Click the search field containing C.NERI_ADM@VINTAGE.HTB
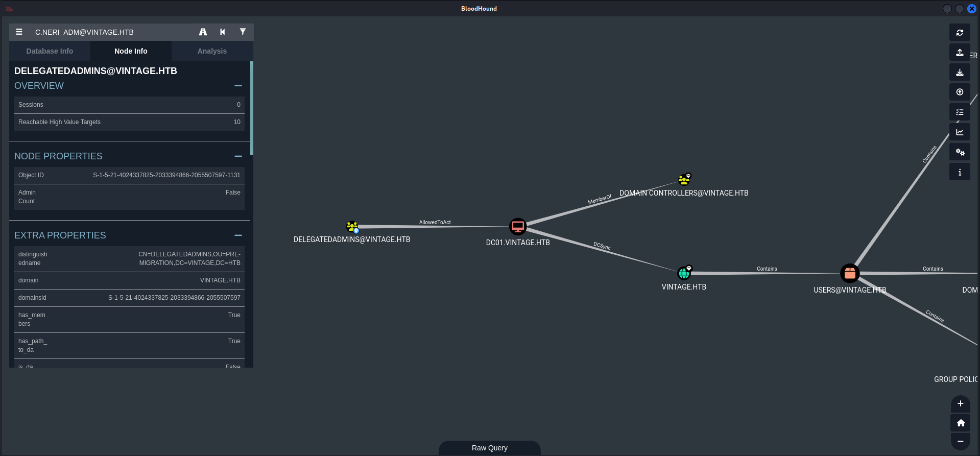Screen dimensions: 980x456 tap(112, 32)
